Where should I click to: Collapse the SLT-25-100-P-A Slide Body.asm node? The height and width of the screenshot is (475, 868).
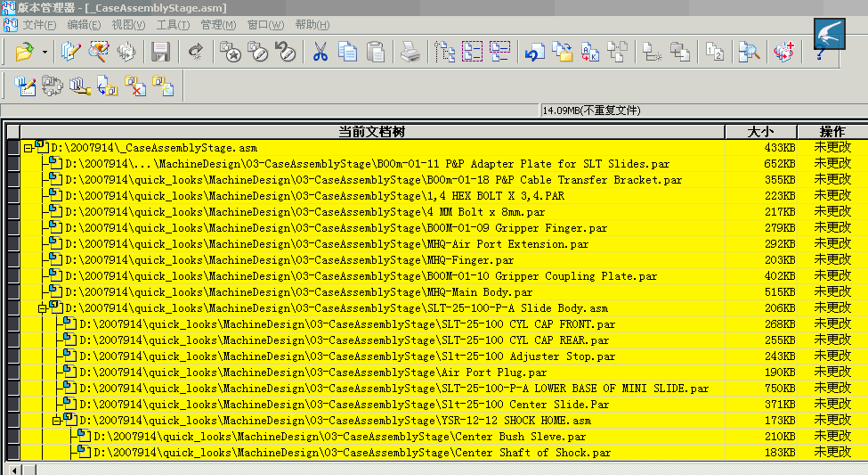(42, 308)
